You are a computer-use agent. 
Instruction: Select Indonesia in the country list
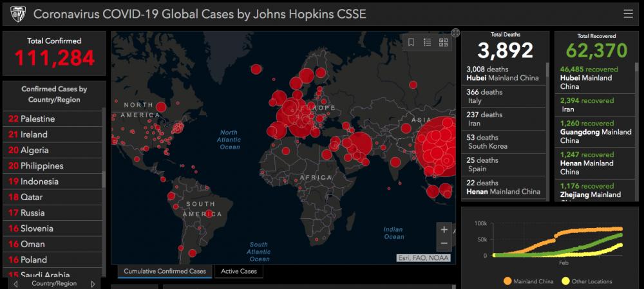[53, 182]
